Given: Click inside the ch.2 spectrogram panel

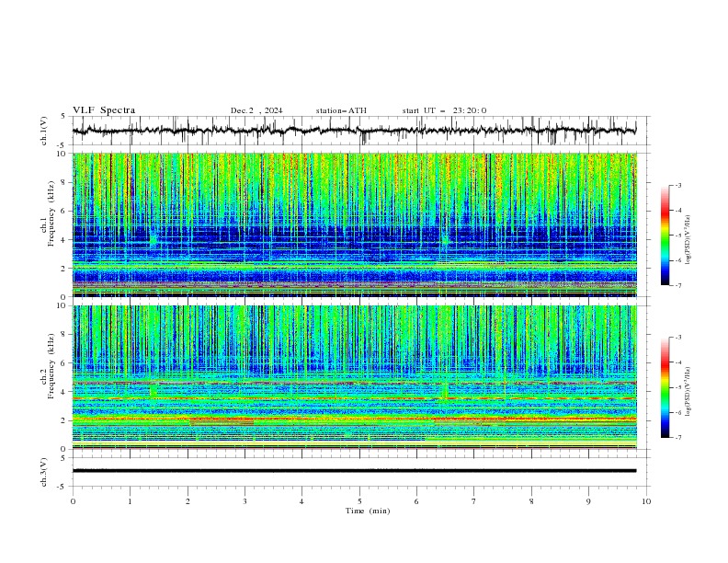Looking at the screenshot, I should click(x=354, y=377).
